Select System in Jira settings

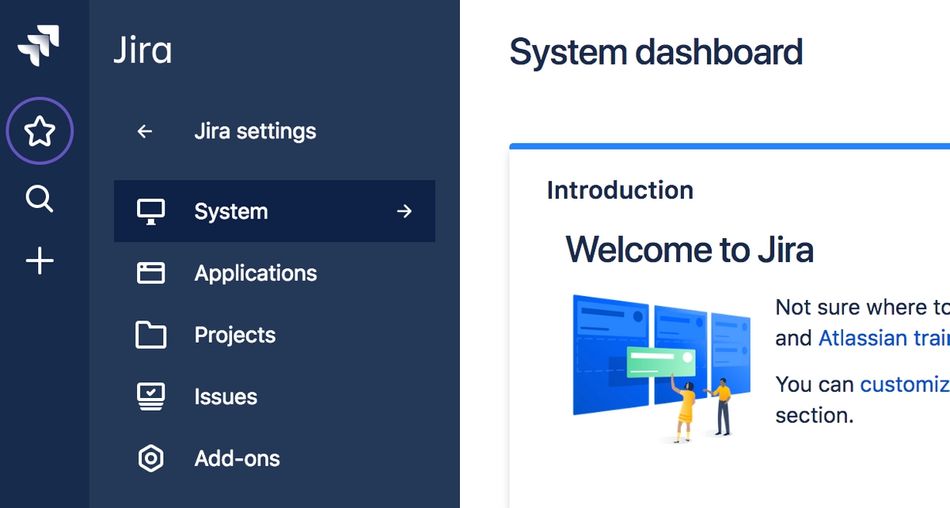pyautogui.click(x=274, y=211)
